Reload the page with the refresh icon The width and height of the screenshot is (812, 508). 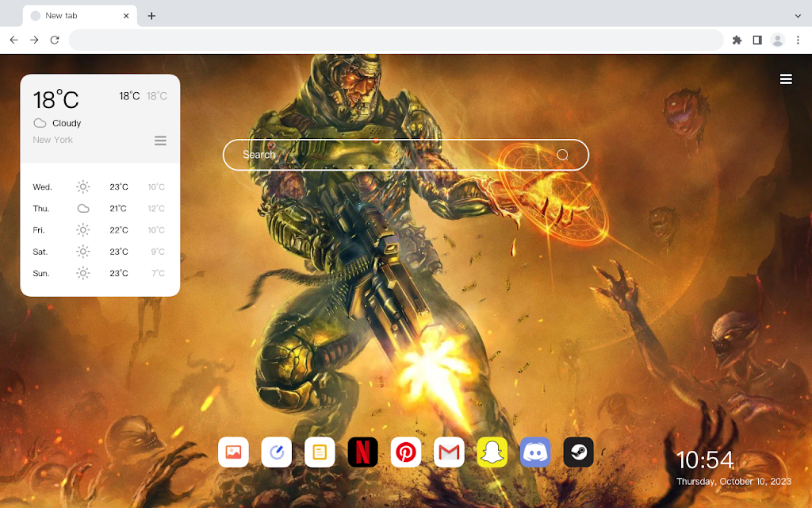pyautogui.click(x=55, y=40)
